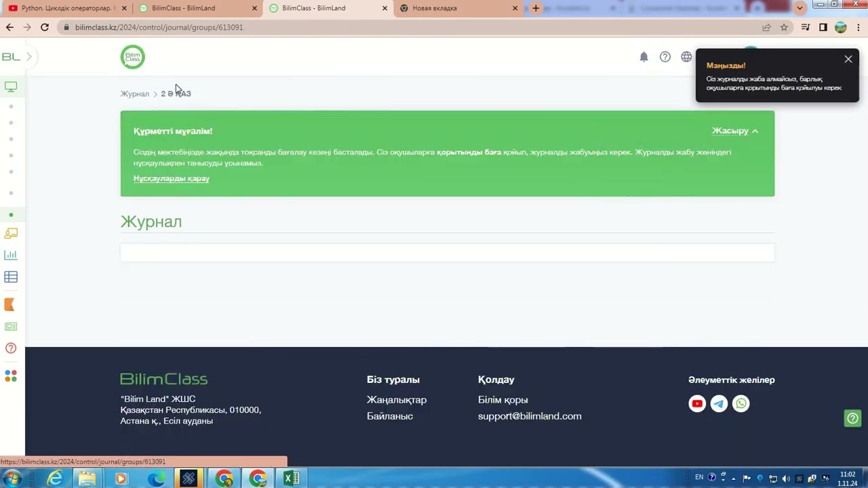Open Windows Explorer folder on taskbar

87,479
